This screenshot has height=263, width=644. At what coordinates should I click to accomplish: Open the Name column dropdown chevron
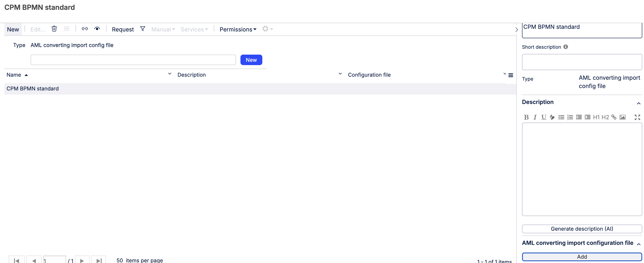[170, 74]
